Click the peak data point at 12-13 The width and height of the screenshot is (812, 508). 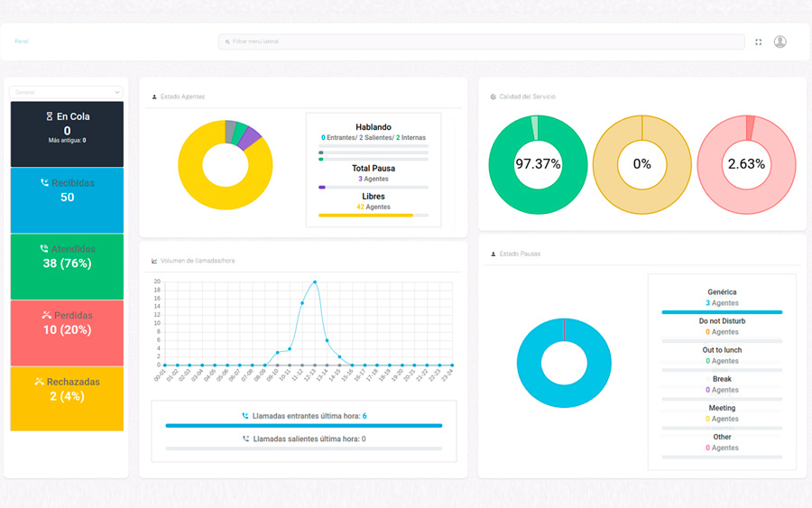(315, 282)
